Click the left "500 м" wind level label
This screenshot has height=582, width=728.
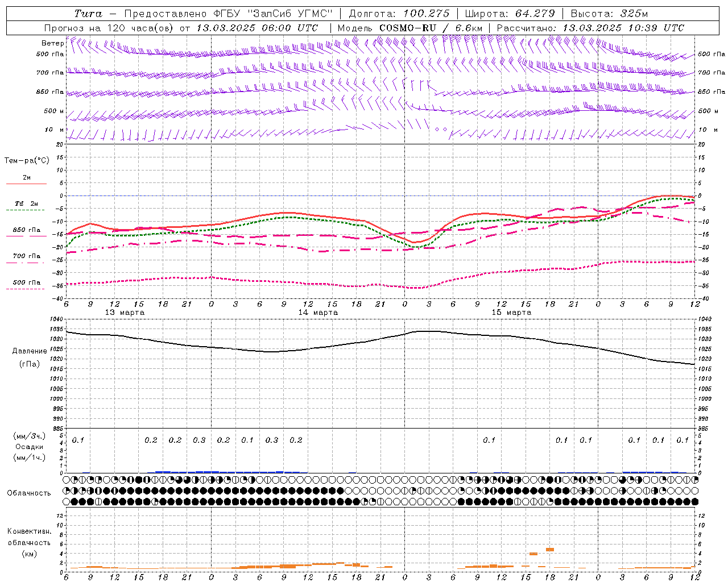pyautogui.click(x=54, y=111)
